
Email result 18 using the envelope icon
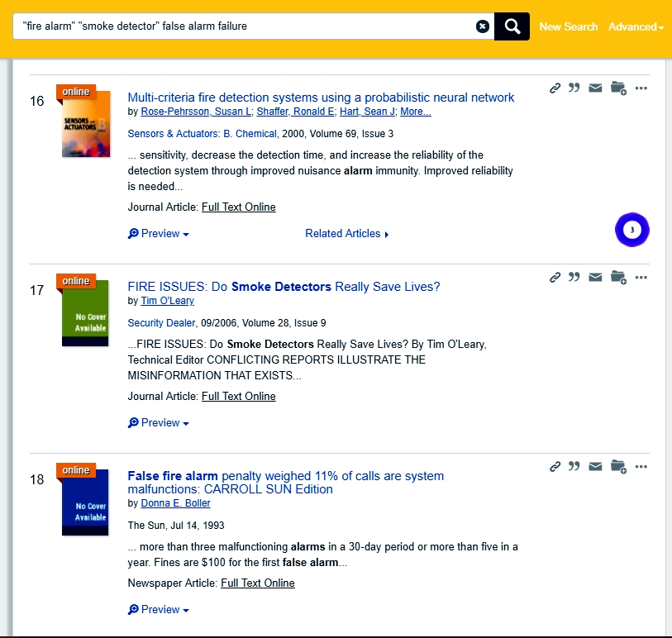(x=595, y=467)
